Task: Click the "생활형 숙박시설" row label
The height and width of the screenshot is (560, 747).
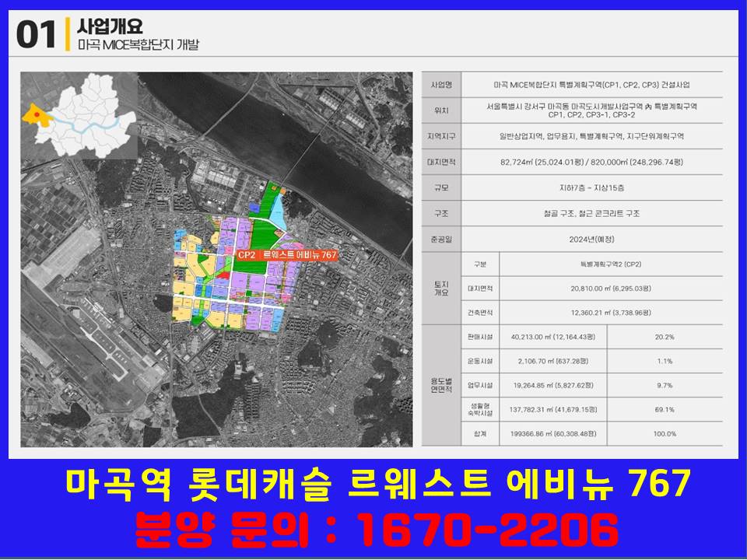Action: point(480,410)
